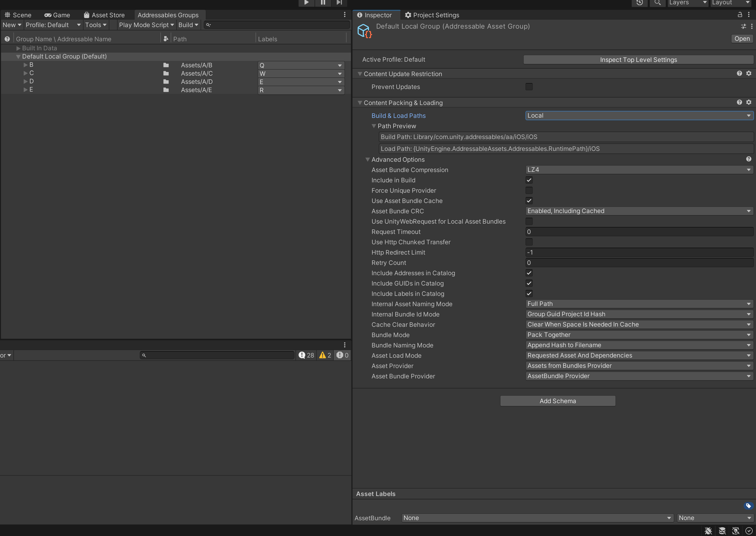Click the lock icon in the Inspector header
756x536 pixels.
pyautogui.click(x=740, y=14)
